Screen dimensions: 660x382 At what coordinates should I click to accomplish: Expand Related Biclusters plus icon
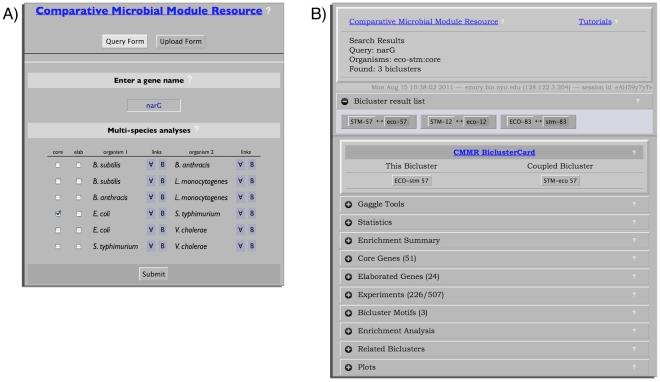(x=349, y=349)
